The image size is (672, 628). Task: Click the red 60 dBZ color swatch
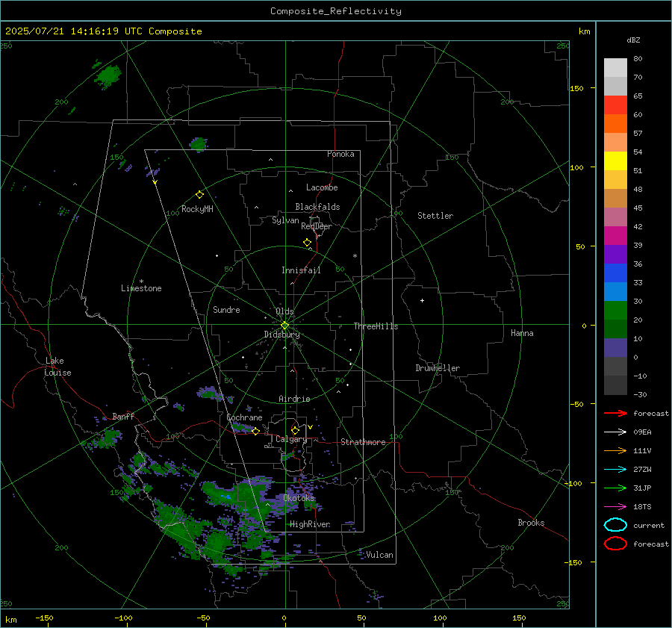pos(615,105)
